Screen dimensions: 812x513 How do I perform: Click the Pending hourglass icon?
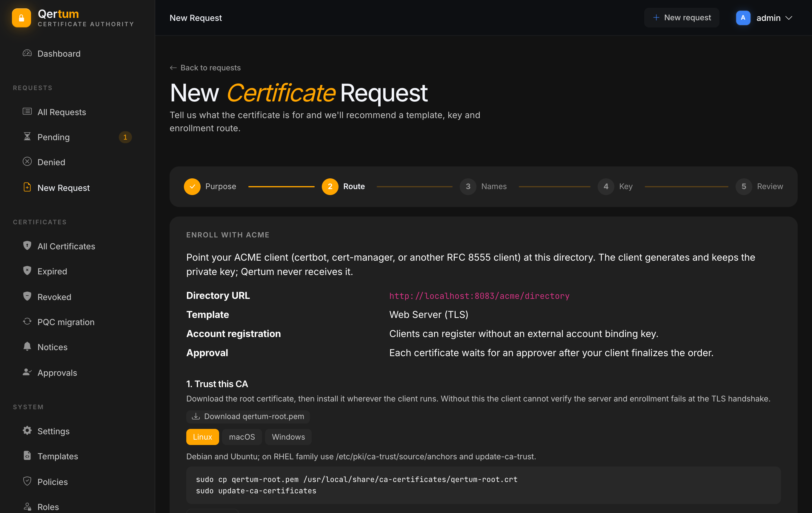pyautogui.click(x=27, y=136)
